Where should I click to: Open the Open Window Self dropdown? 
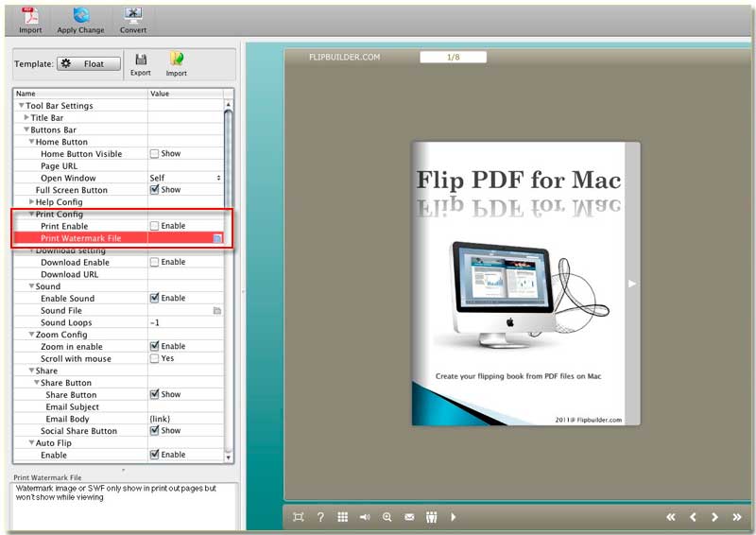coord(185,178)
